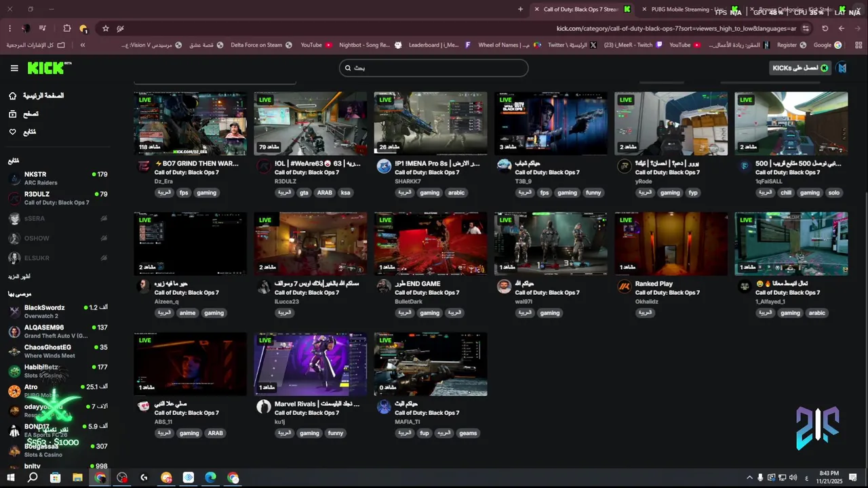
Task: Open HabibiBetz recommended channel
Action: tap(58, 371)
